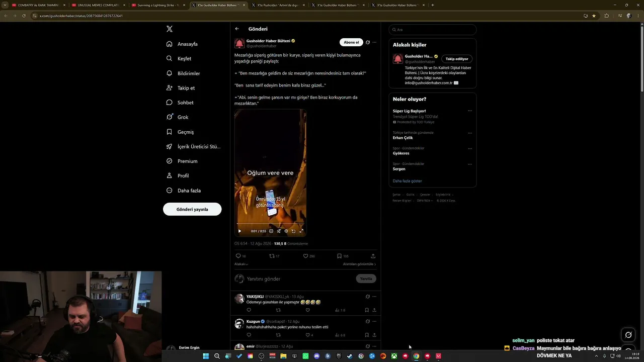Repost YAKIŞIKLI's reply

[x=278, y=310]
